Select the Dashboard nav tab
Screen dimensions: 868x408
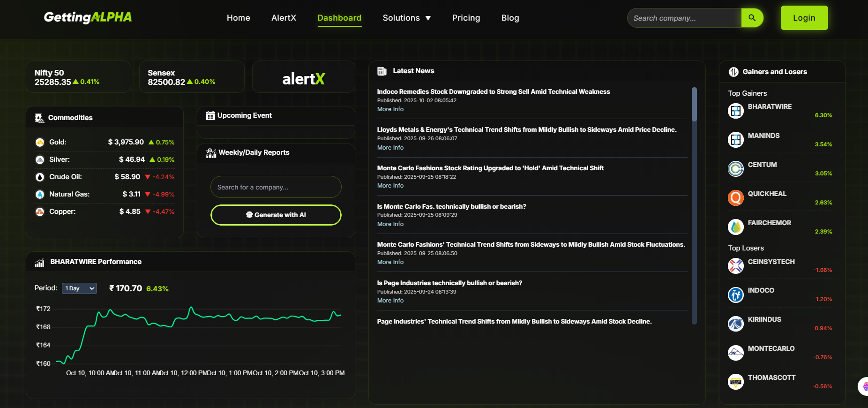[339, 18]
